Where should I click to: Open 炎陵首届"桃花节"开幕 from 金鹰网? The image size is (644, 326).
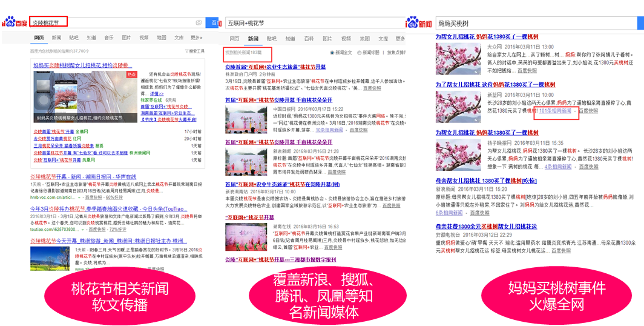tap(54, 131)
